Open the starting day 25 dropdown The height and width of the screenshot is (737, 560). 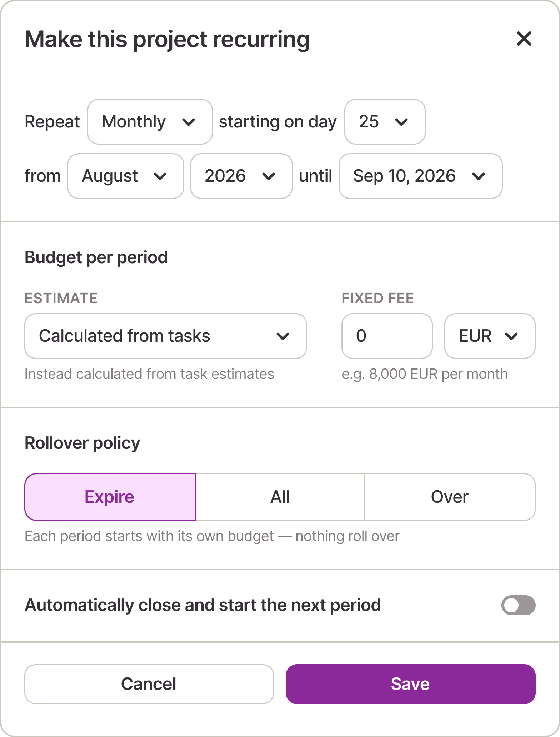coord(385,122)
